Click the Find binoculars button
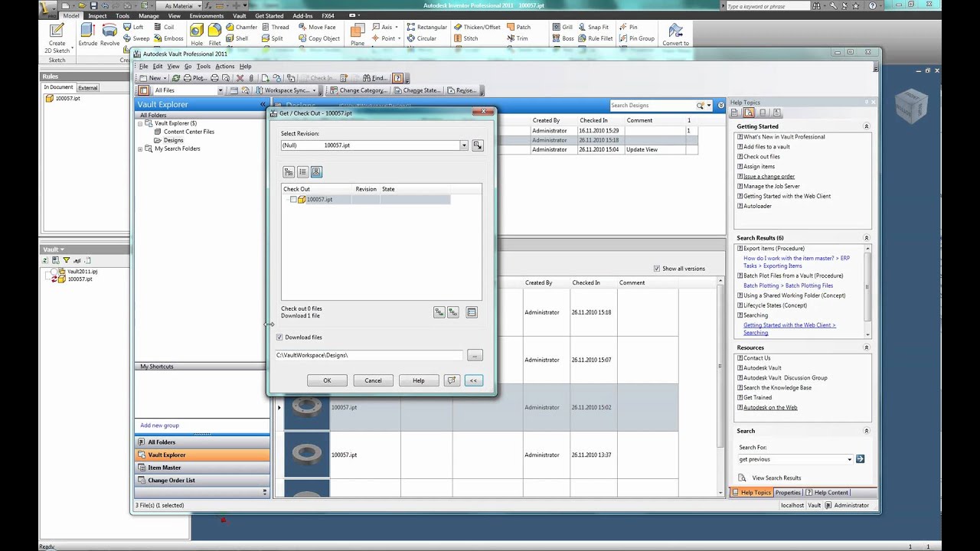 [x=374, y=78]
